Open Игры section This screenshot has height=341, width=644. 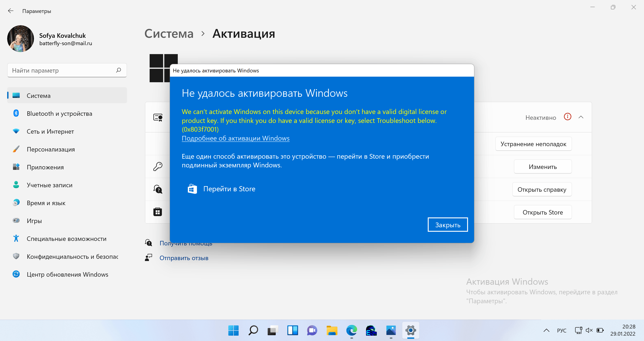tap(67, 221)
